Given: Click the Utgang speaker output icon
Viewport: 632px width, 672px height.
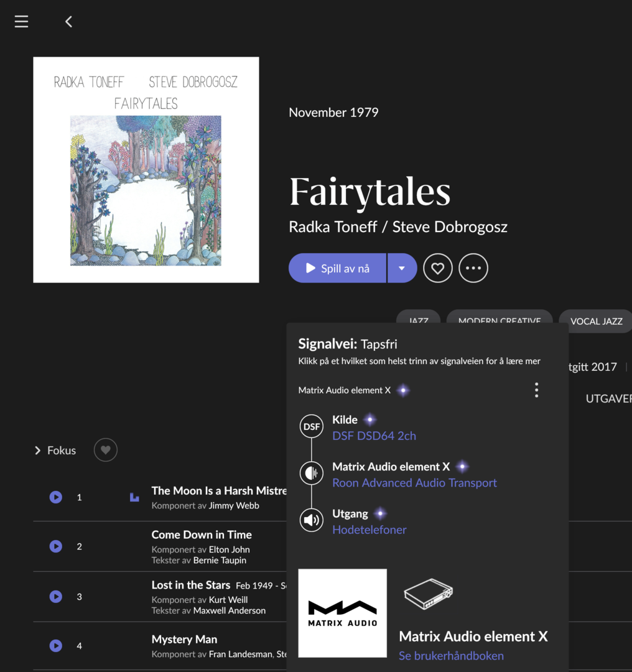Looking at the screenshot, I should [312, 520].
